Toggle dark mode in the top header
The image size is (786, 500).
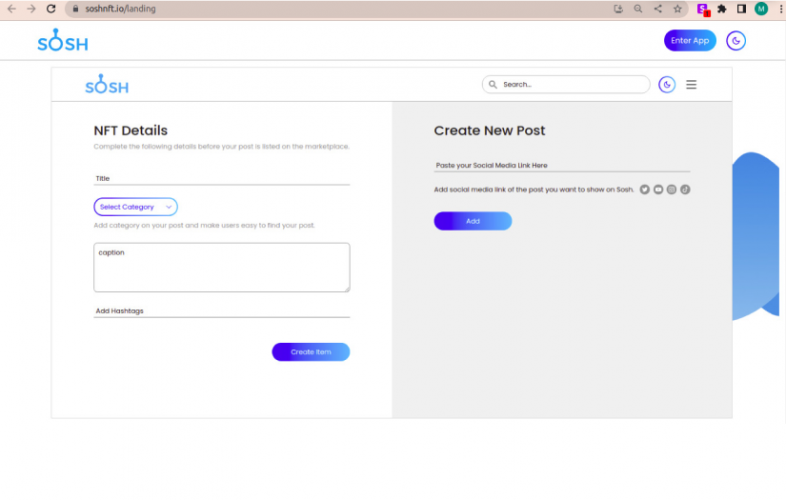coord(736,41)
